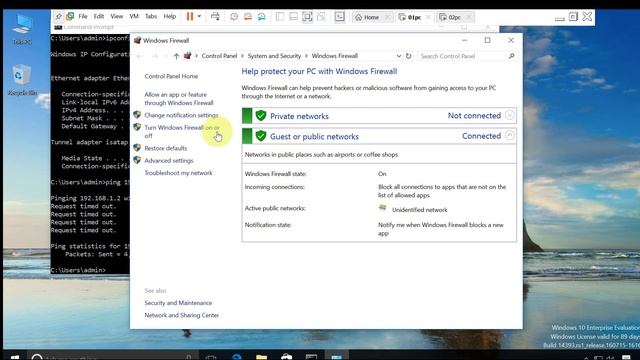Toggle the show library pane icon
640x360 pixels.
(x=280, y=17)
